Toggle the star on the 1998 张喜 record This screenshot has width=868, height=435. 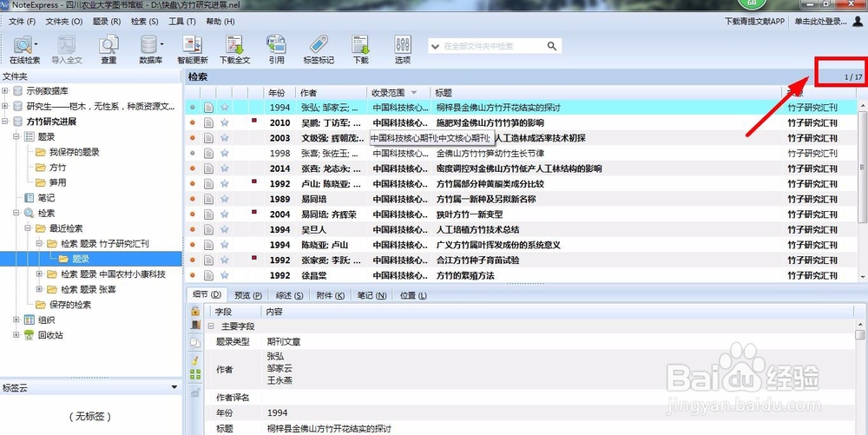click(224, 153)
